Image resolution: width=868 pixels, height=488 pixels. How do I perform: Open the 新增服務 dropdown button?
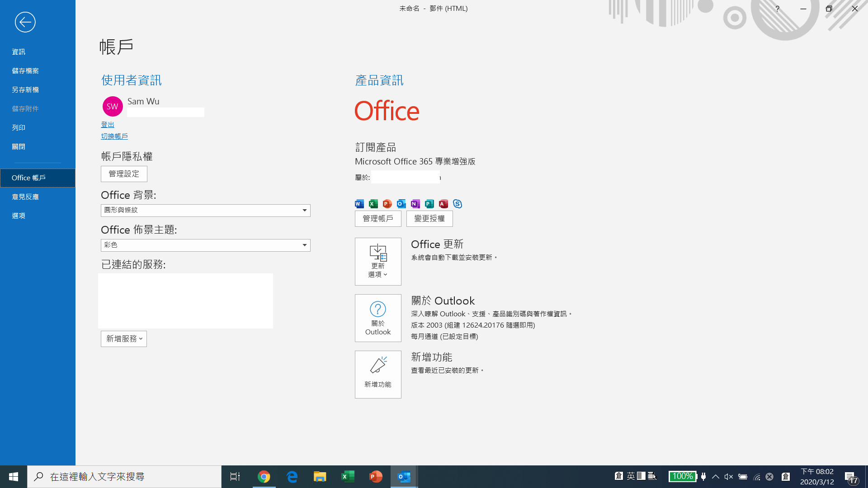point(124,338)
